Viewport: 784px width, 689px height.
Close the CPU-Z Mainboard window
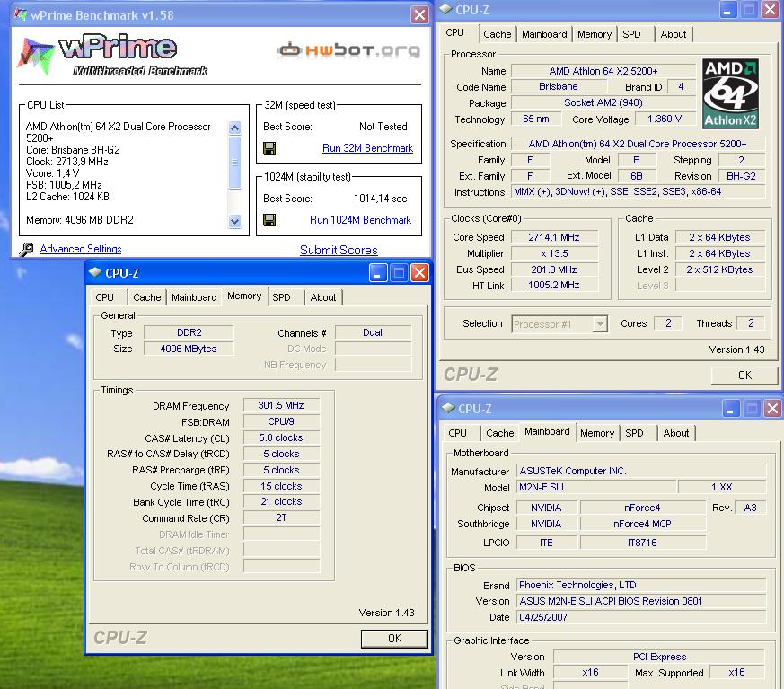pos(772,409)
